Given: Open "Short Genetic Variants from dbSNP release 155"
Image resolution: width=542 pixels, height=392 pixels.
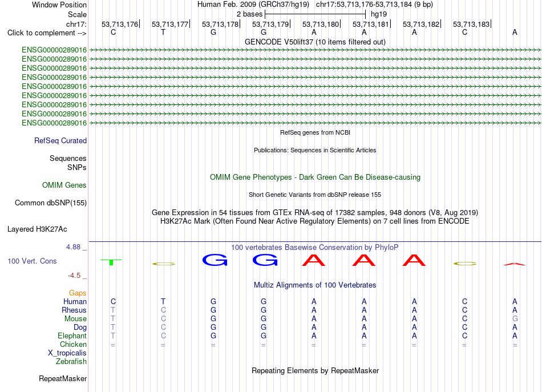Looking at the screenshot, I should [315, 195].
